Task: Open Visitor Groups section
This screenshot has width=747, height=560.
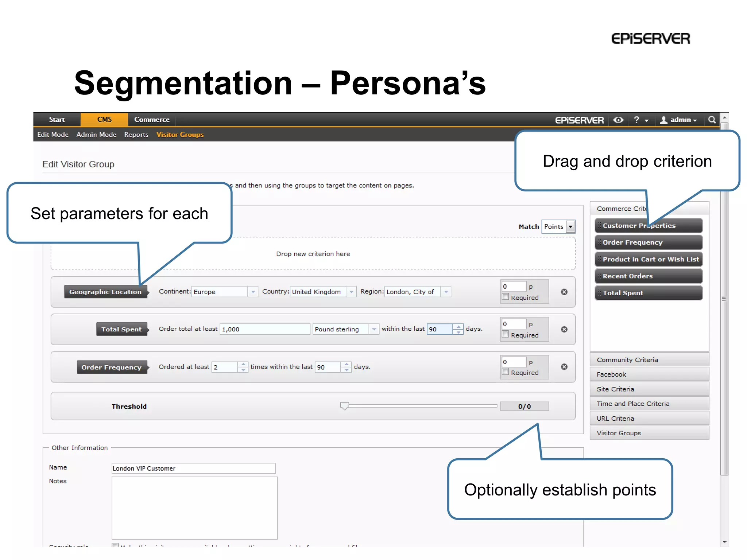Action: (180, 135)
